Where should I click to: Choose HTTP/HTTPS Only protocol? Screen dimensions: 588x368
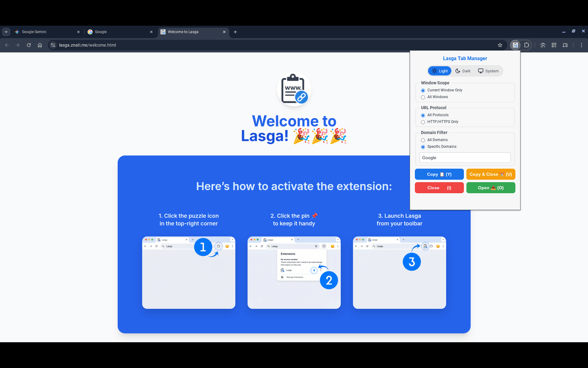[x=423, y=122]
